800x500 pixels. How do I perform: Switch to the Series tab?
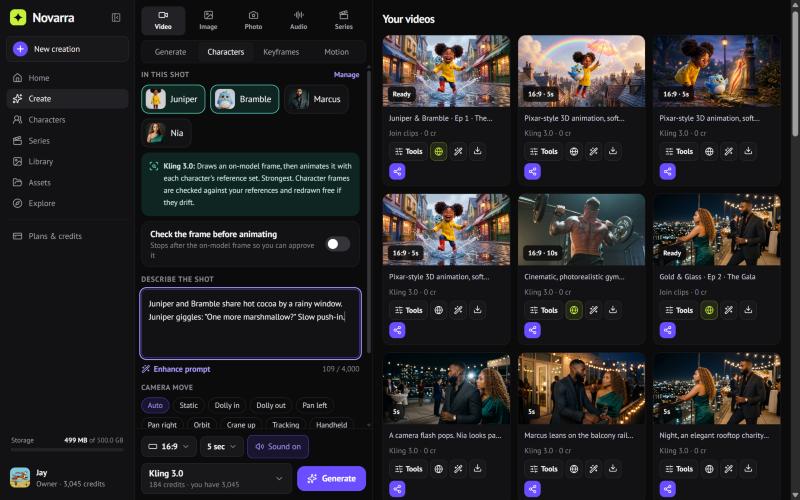coord(343,20)
